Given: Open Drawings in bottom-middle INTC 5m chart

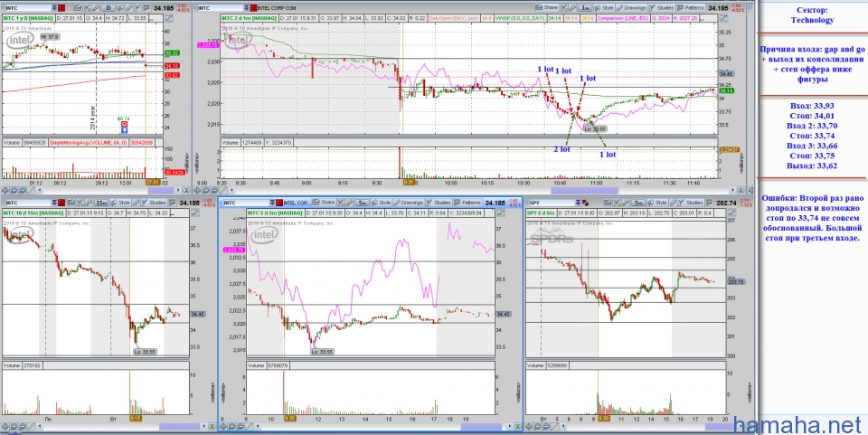Looking at the screenshot, I should [x=409, y=203].
